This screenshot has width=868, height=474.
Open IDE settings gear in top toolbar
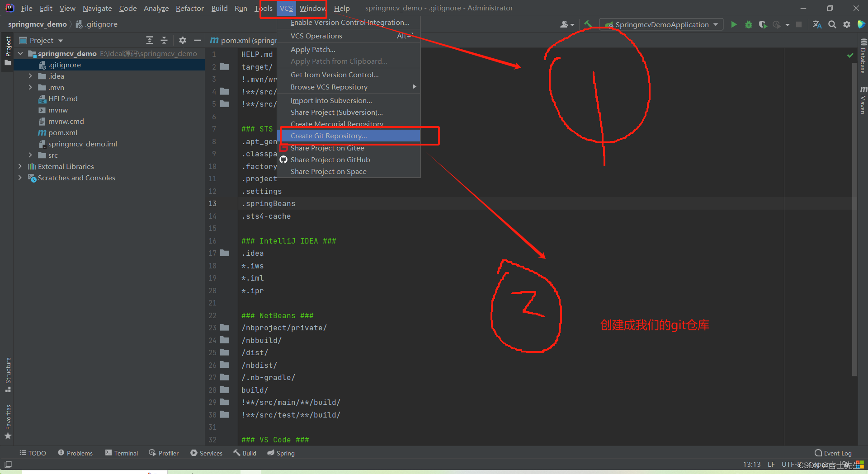[847, 24]
